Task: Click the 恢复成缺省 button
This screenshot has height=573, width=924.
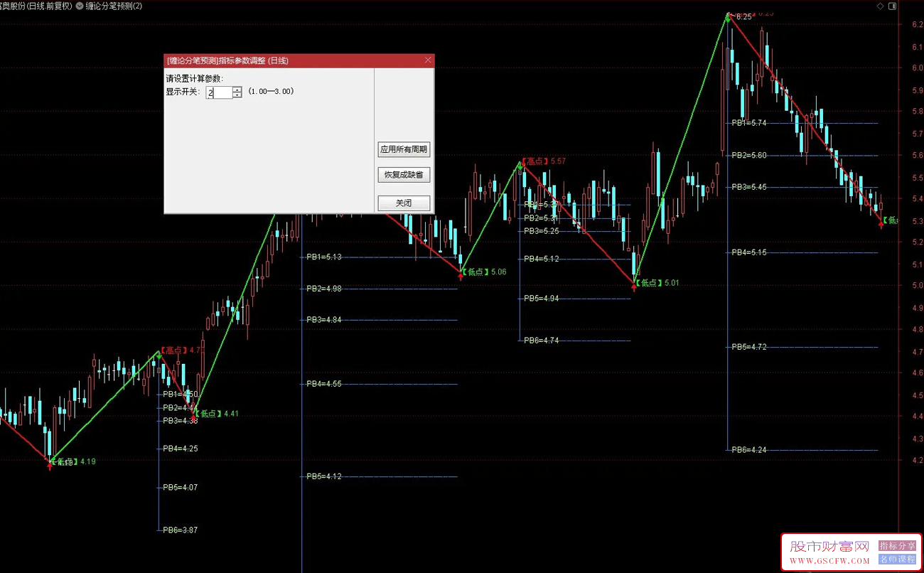Action: pos(404,174)
